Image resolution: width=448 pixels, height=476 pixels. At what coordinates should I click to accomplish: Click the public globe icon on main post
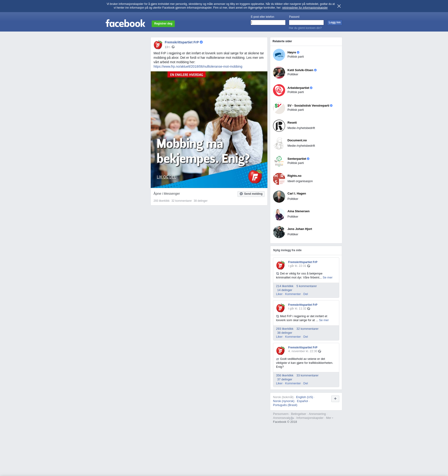(x=173, y=47)
